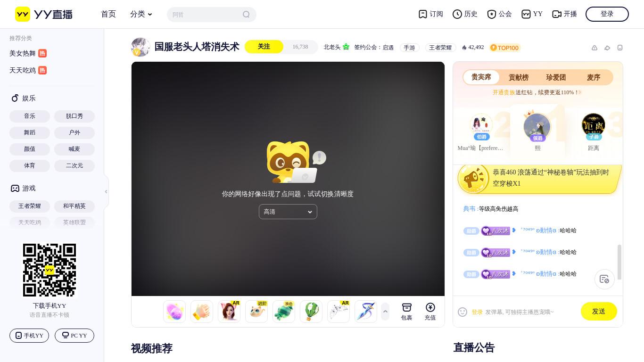The height and width of the screenshot is (362, 644).
Task: Switch to 麦序 tab
Action: pyautogui.click(x=594, y=77)
